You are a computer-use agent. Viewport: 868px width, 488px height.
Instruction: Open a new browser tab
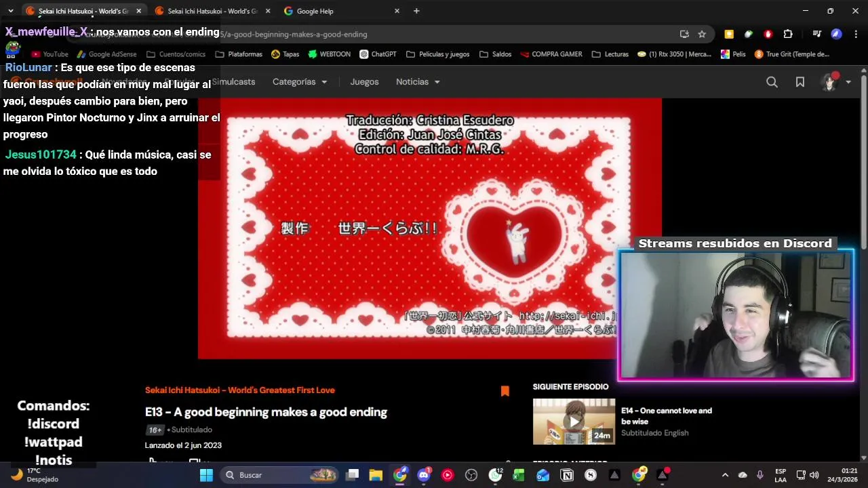[x=416, y=11]
